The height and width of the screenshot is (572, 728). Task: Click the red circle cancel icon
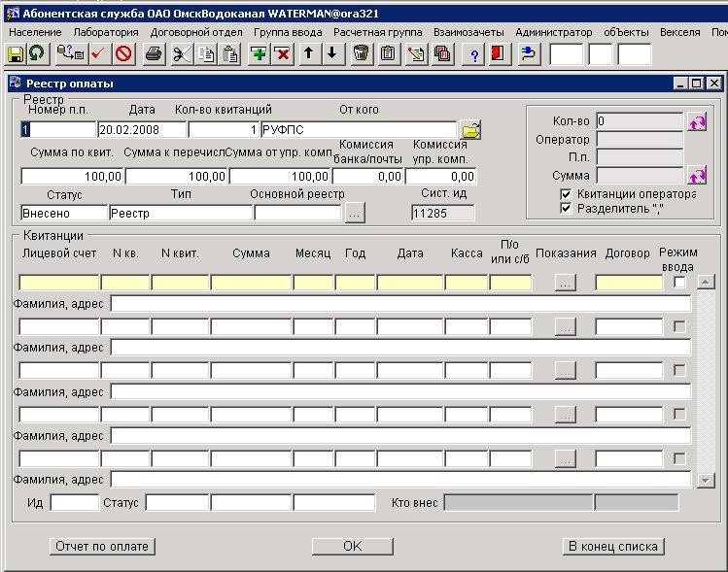coord(123,53)
